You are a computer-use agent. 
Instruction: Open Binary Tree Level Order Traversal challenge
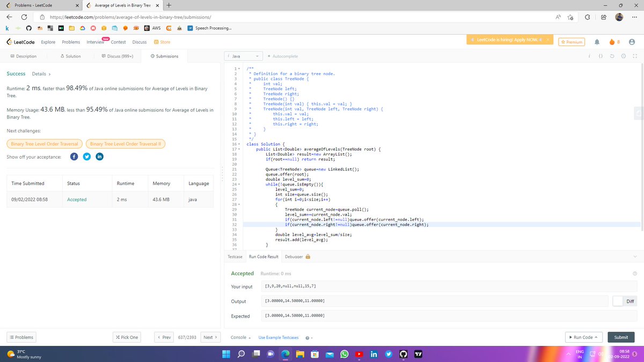pyautogui.click(x=45, y=144)
